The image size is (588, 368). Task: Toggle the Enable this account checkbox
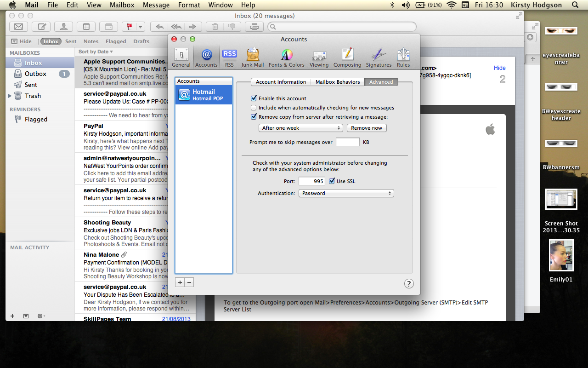point(254,98)
